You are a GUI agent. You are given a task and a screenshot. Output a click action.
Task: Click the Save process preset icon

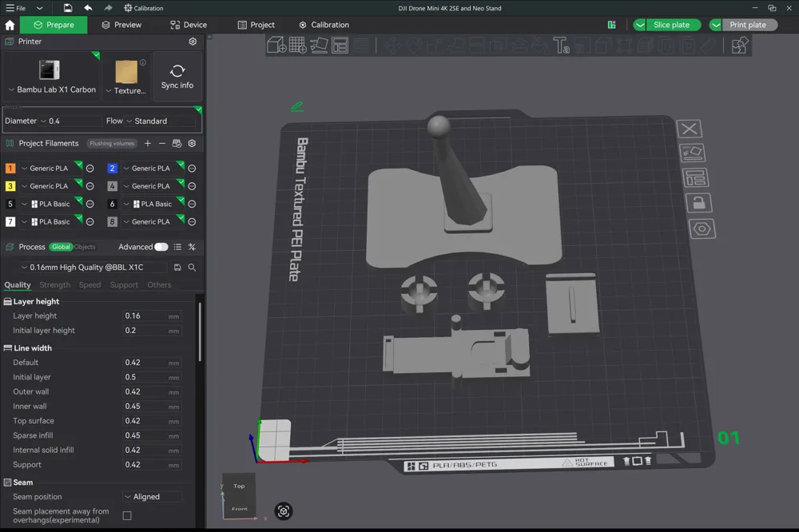[x=177, y=267]
